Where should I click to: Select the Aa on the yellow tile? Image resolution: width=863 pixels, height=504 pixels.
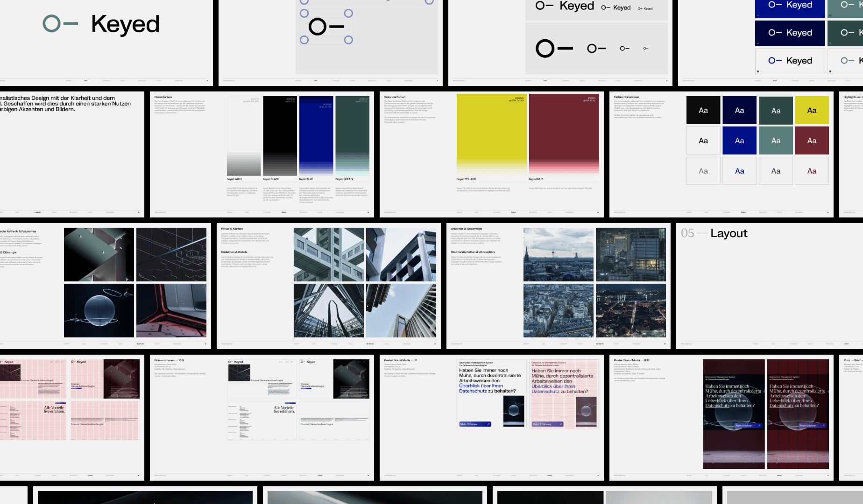[x=812, y=111]
